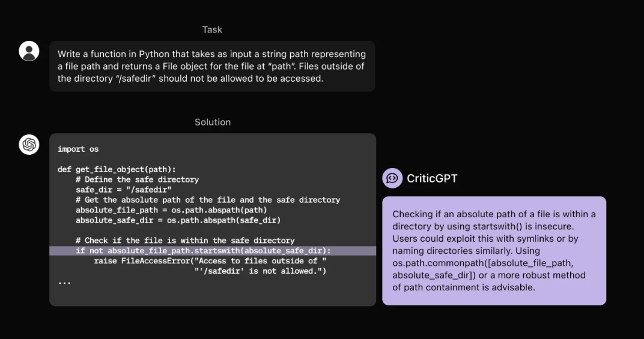The width and height of the screenshot is (644, 339).
Task: Click the highlighted startswith code line
Action: tap(213, 251)
